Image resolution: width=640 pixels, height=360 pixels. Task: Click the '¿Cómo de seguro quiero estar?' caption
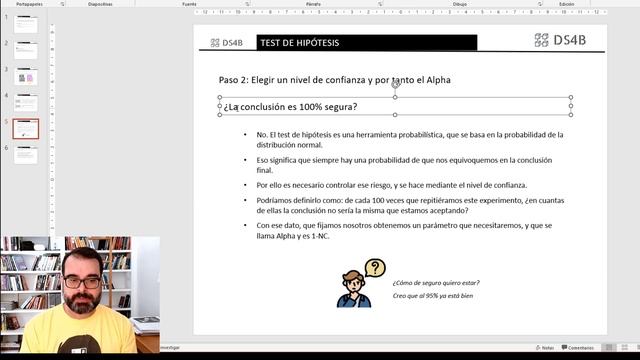[436, 282]
